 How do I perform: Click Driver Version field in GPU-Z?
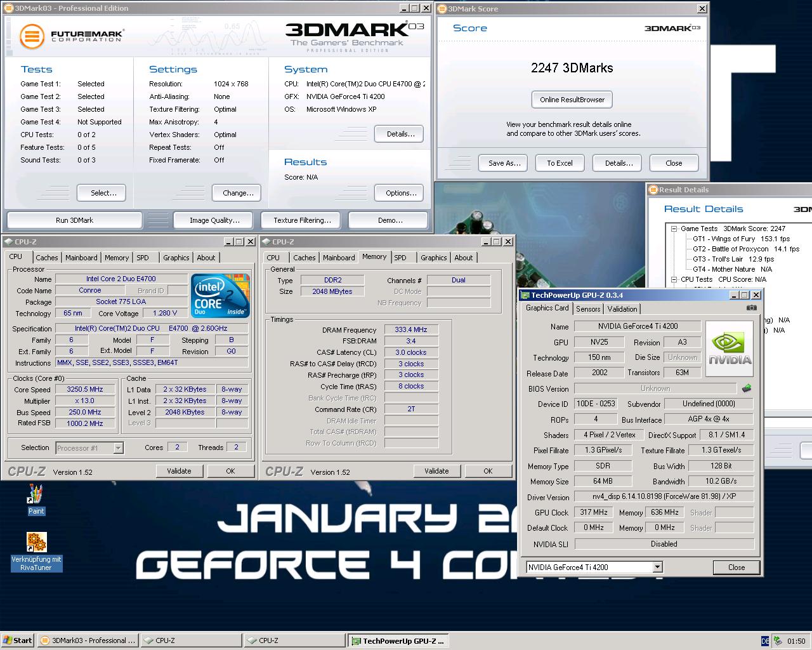point(664,496)
